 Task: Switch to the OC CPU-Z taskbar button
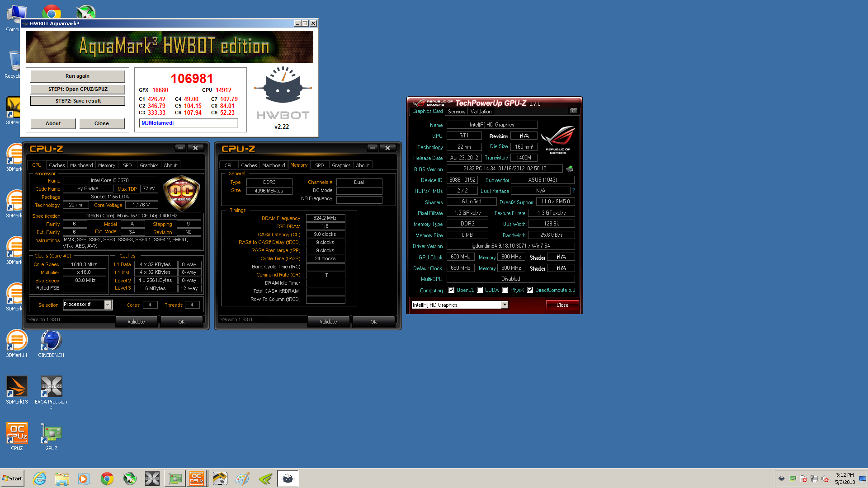click(x=197, y=479)
